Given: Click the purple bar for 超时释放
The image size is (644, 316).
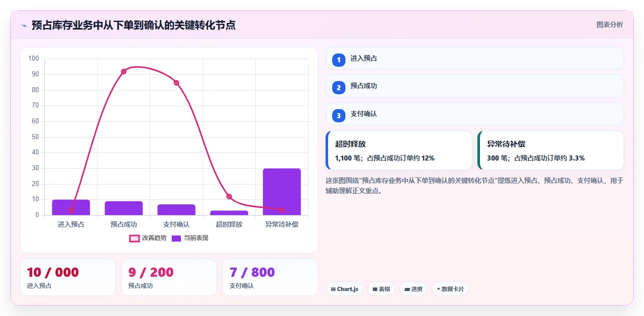Looking at the screenshot, I should [229, 213].
